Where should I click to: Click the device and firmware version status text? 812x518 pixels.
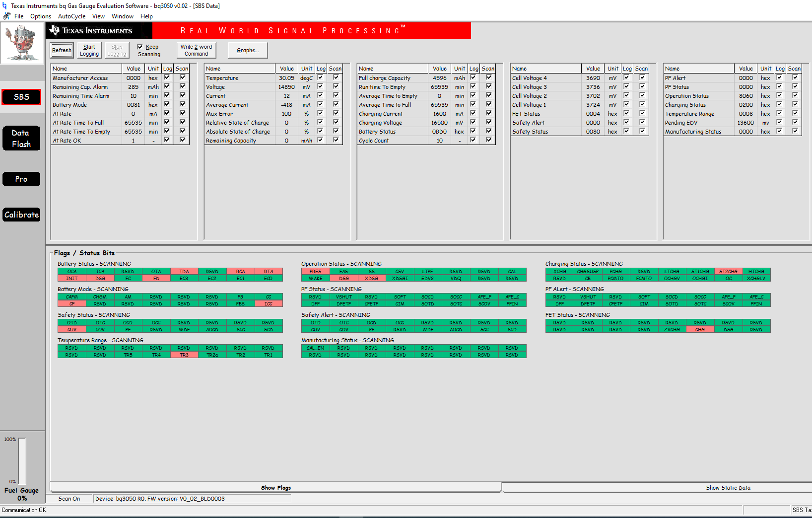pyautogui.click(x=160, y=499)
